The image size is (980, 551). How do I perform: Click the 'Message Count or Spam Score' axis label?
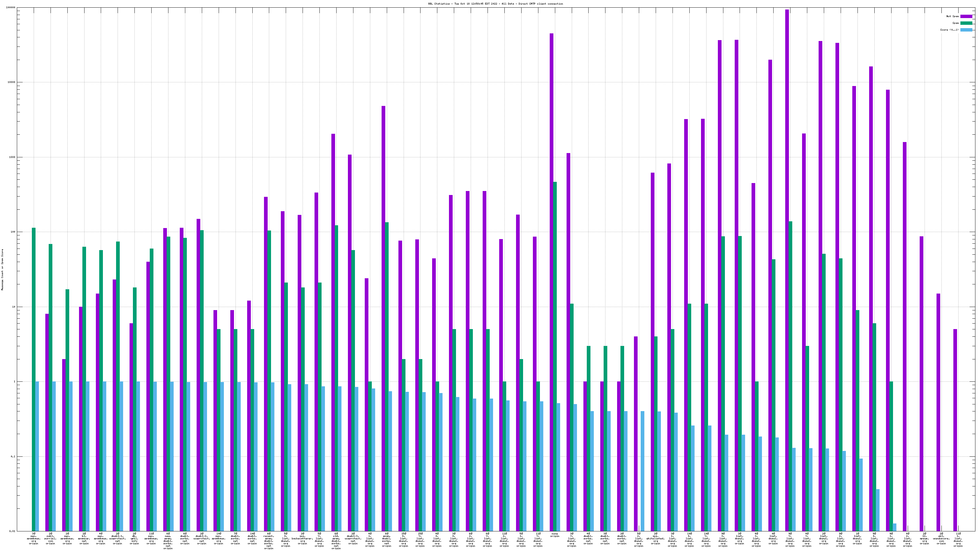click(2, 270)
